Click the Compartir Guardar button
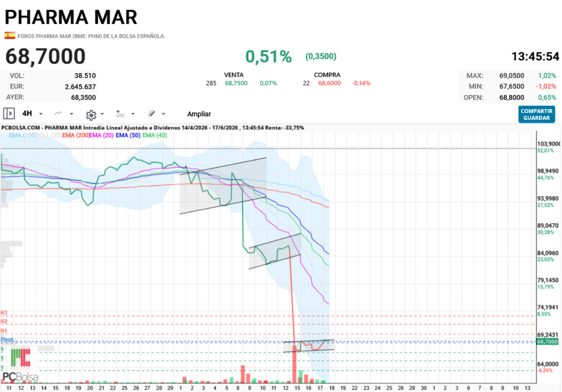The image size is (562, 392). click(x=537, y=114)
